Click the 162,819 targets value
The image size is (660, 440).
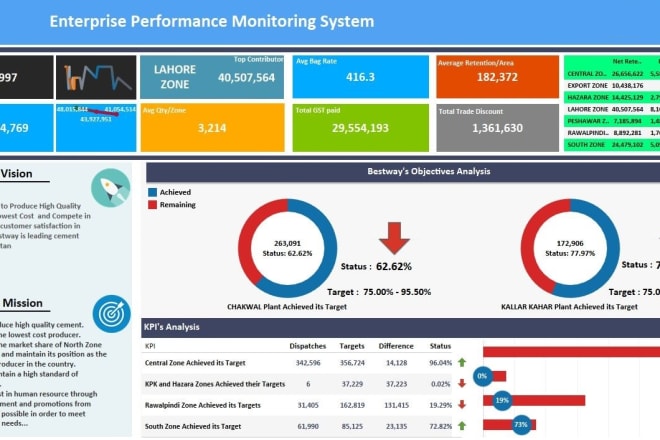[352, 405]
